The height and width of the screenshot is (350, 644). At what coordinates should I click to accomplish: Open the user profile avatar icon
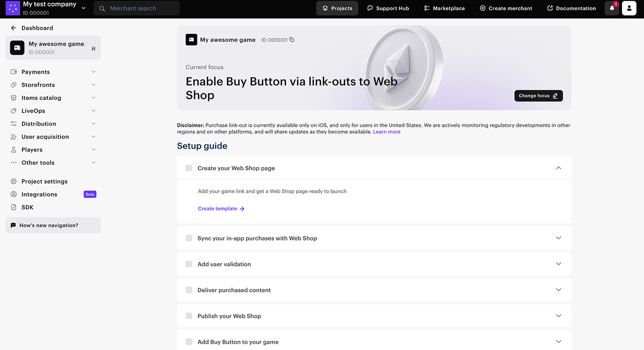tap(629, 8)
